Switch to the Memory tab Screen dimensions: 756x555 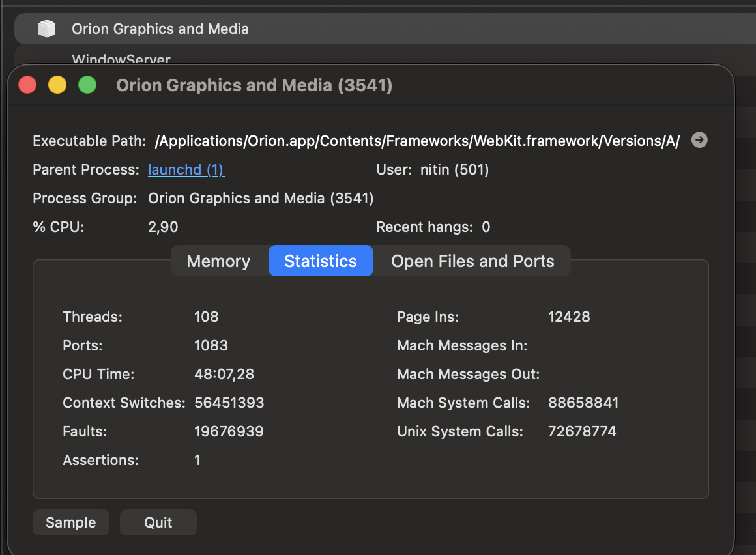[x=218, y=261]
